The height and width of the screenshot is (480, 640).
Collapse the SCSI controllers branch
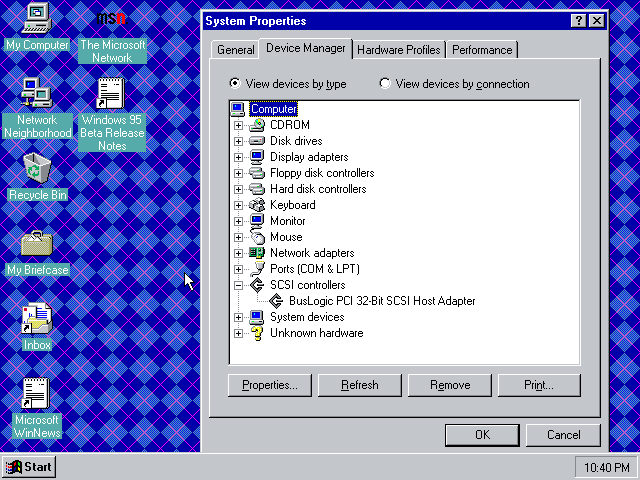238,285
